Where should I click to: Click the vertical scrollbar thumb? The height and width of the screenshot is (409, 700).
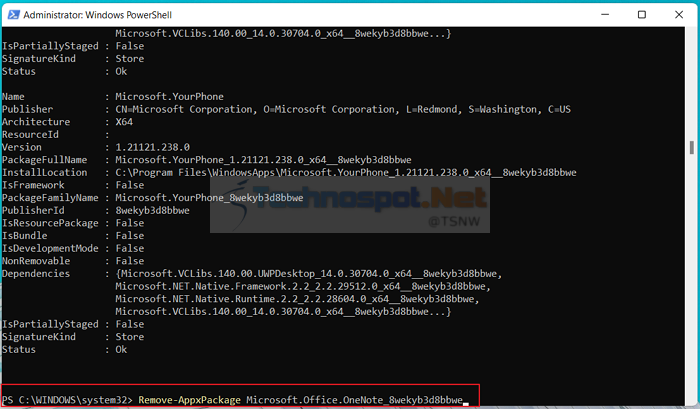(692, 147)
